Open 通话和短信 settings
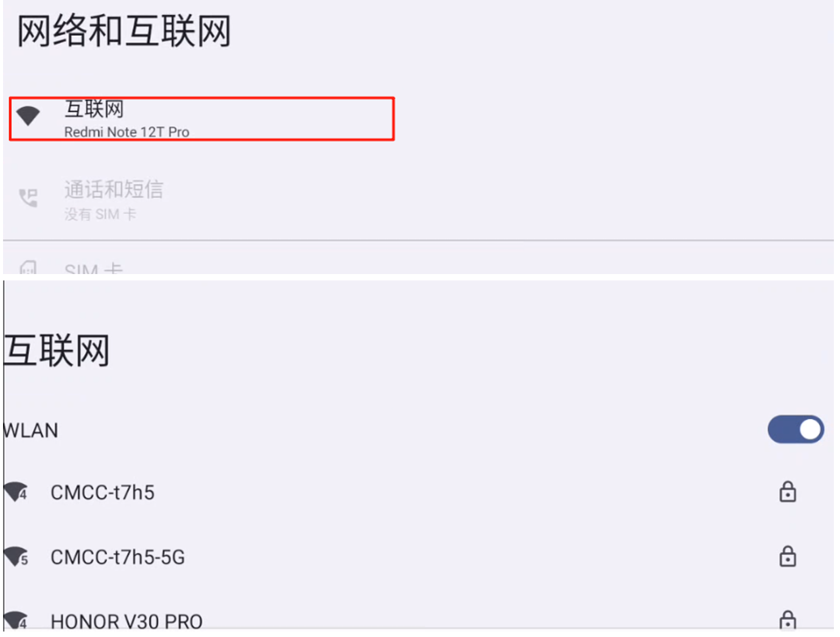This screenshot has height=637, width=840. coord(114,190)
